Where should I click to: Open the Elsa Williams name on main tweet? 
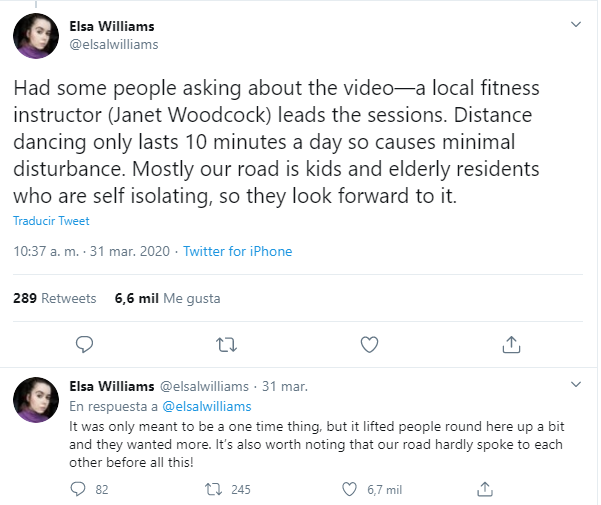(x=111, y=26)
